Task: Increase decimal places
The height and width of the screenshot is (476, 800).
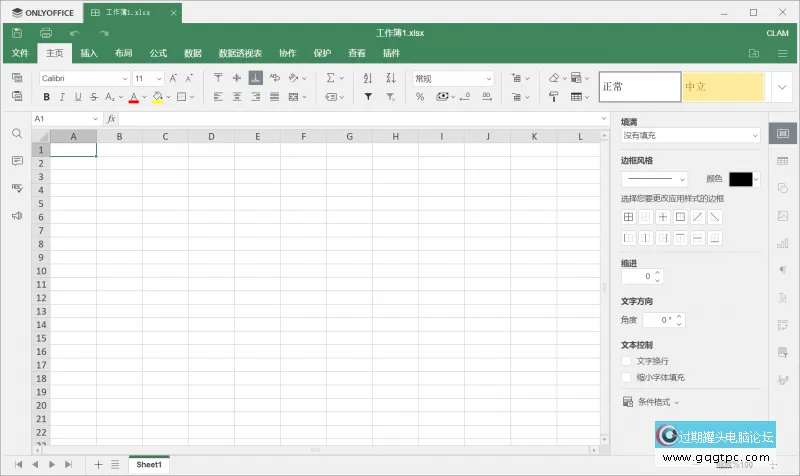Action: click(x=487, y=96)
